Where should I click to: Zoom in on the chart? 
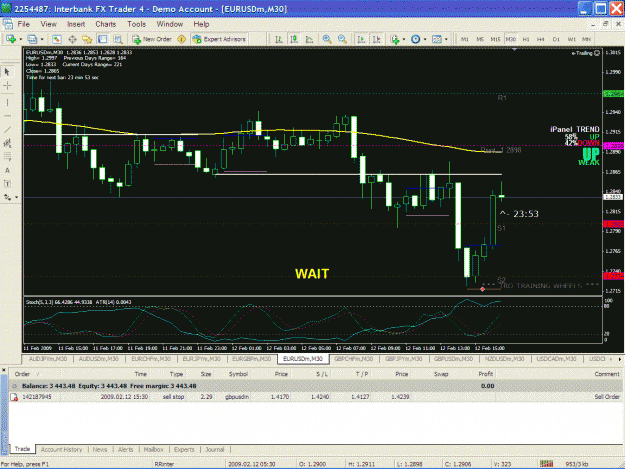point(327,39)
